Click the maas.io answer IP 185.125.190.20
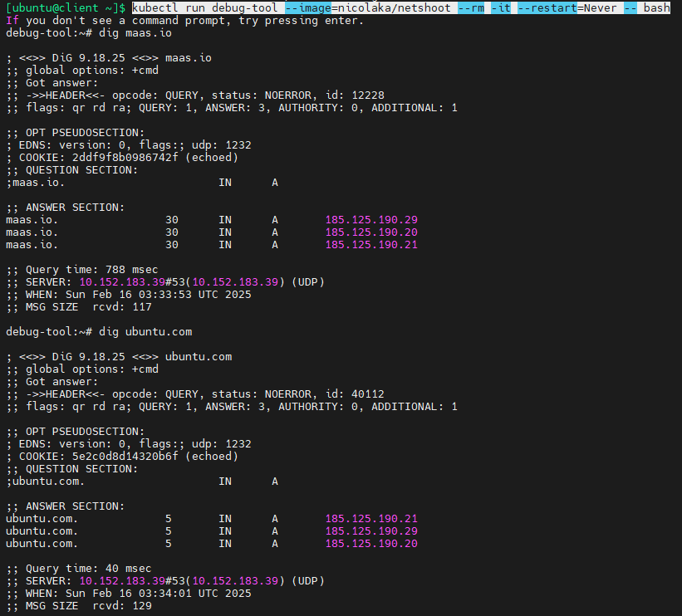 click(371, 232)
